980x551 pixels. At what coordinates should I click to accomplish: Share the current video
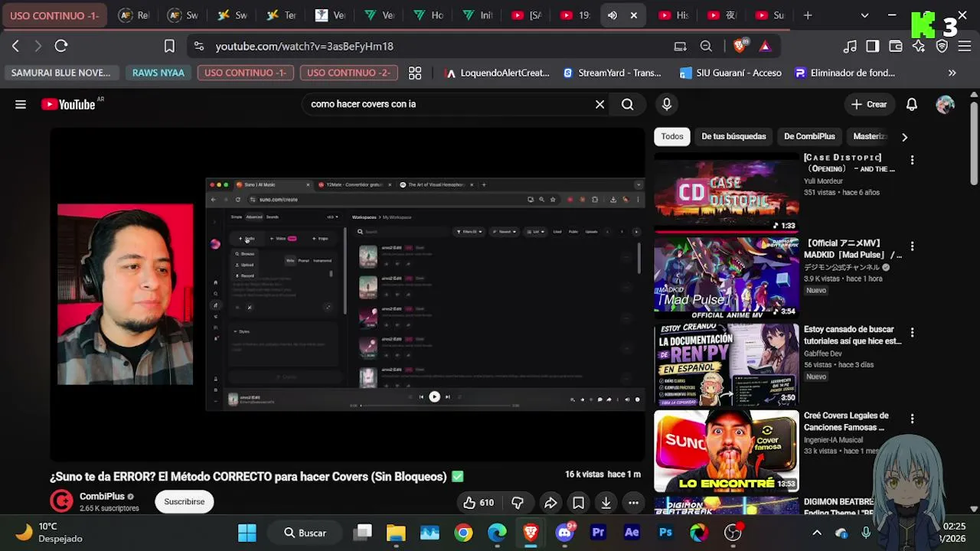550,503
